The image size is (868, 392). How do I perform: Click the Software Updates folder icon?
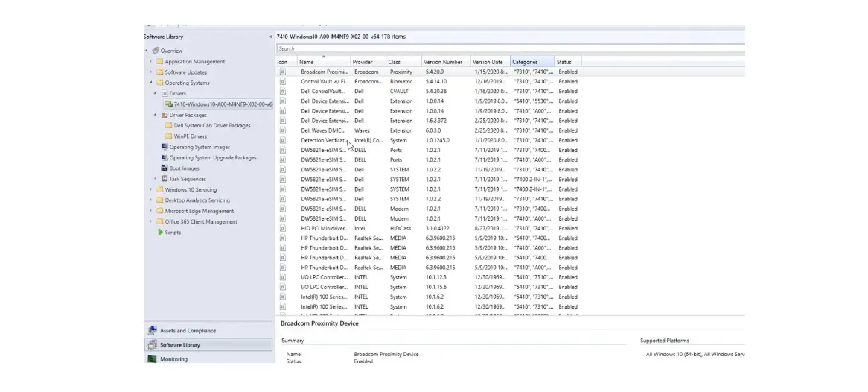tap(160, 72)
